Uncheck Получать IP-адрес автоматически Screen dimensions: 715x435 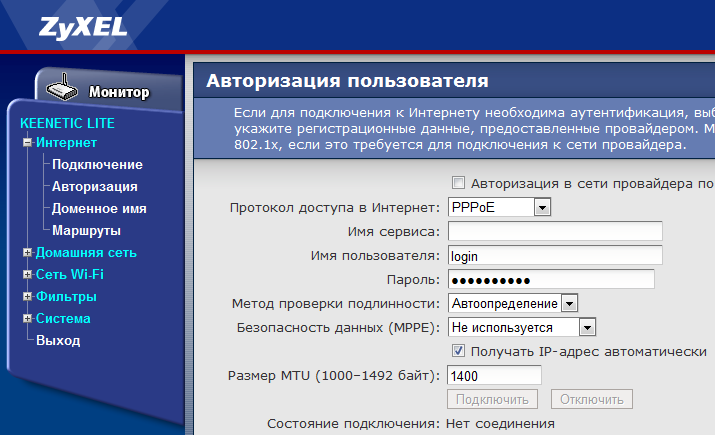459,352
